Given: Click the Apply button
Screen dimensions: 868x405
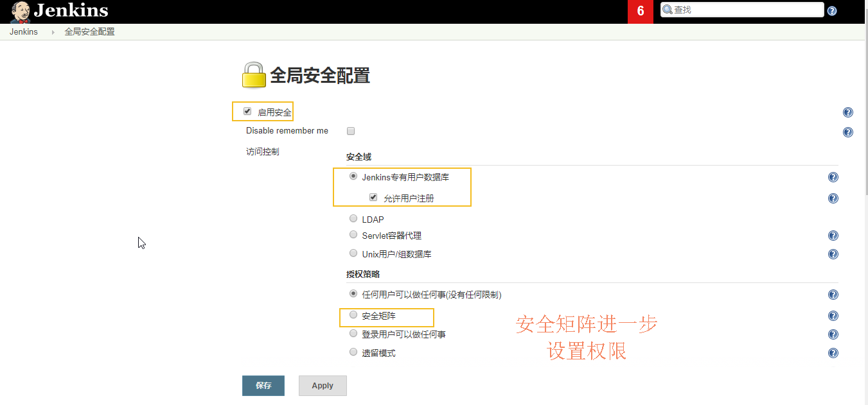Looking at the screenshot, I should [x=323, y=386].
